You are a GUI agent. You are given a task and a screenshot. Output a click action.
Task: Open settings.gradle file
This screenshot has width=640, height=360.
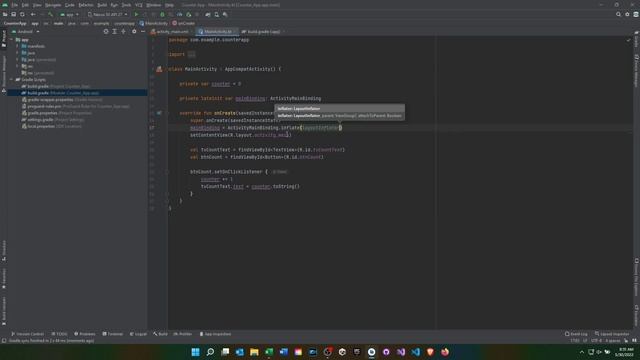pyautogui.click(x=53, y=120)
